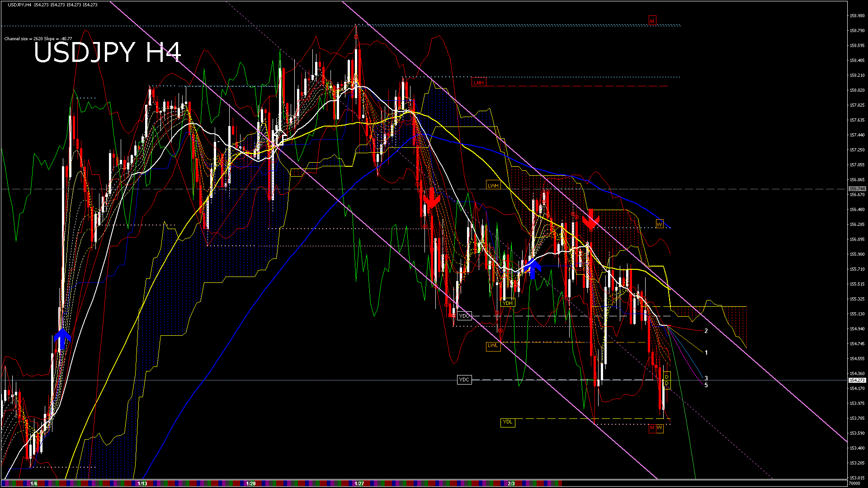Click the W label on blue moving average
This screenshot has height=488, width=868.
coord(659,224)
